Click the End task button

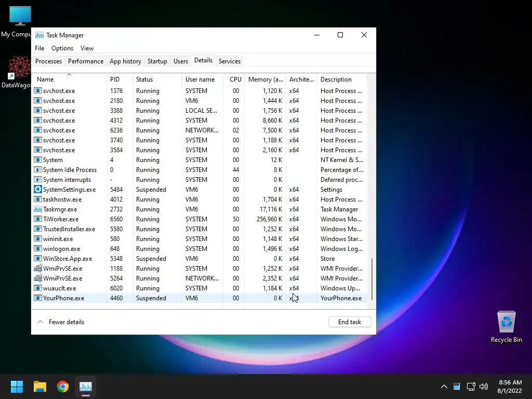350,322
